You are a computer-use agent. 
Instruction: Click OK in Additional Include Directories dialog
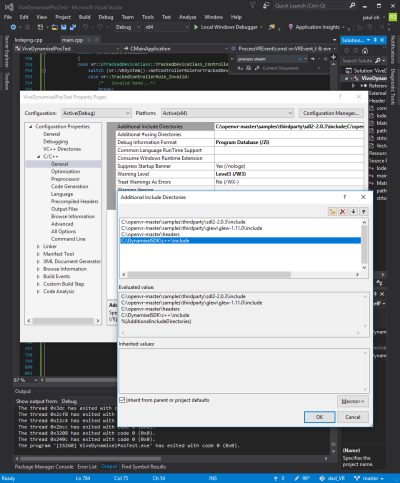click(x=319, y=417)
